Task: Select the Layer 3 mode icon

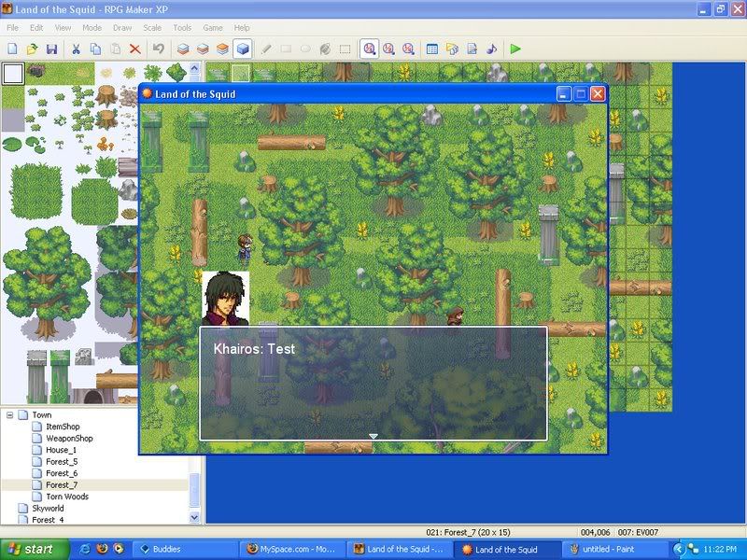Action: [x=222, y=49]
